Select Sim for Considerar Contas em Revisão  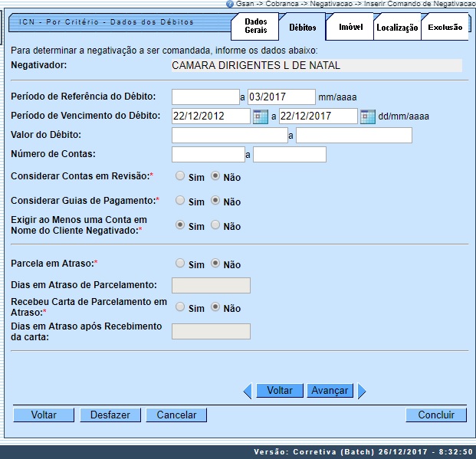click(180, 176)
